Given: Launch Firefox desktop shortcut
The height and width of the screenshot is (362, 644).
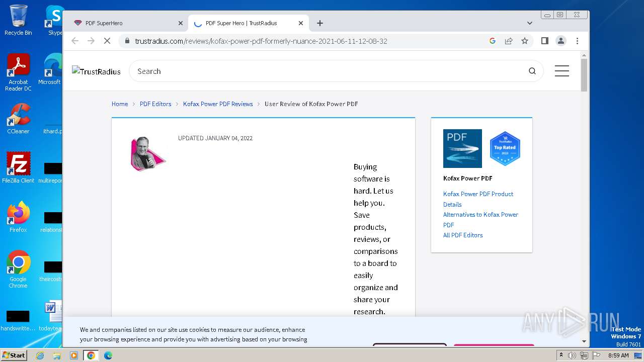Looking at the screenshot, I should tap(18, 217).
